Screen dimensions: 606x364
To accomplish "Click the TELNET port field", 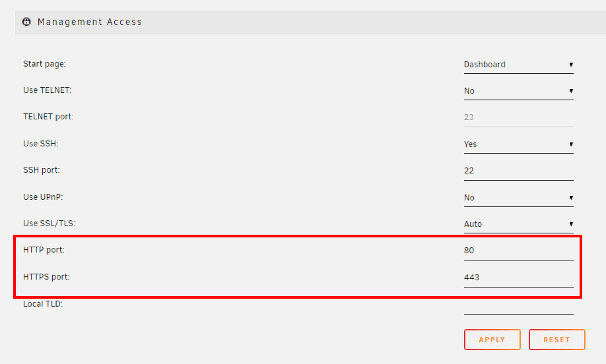I will [519, 117].
